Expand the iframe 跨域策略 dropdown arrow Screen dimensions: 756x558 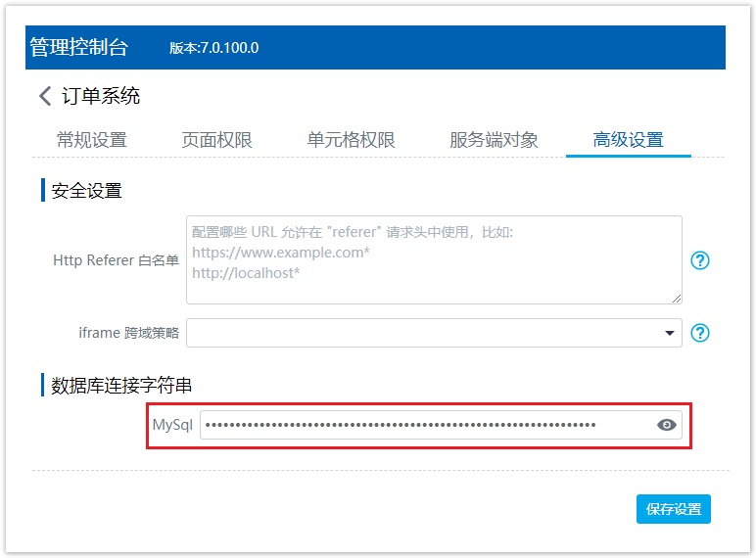[670, 333]
